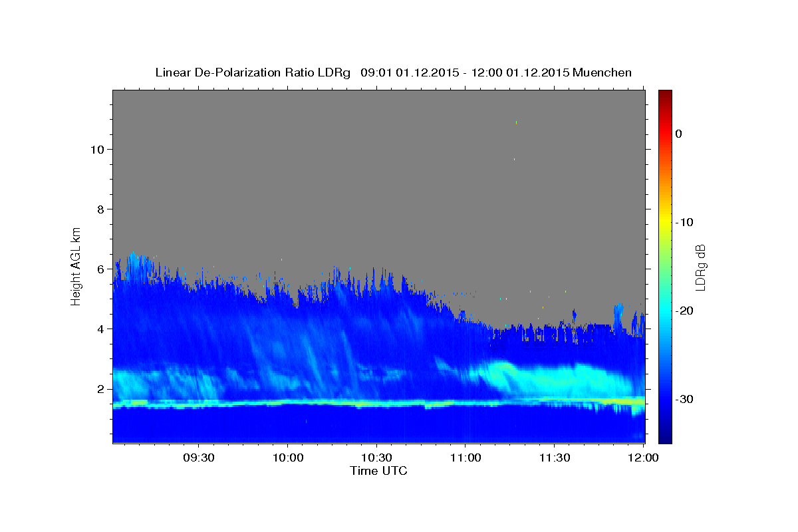Click the 11:00 time tick label
This screenshot has height=532, width=798.
click(465, 458)
